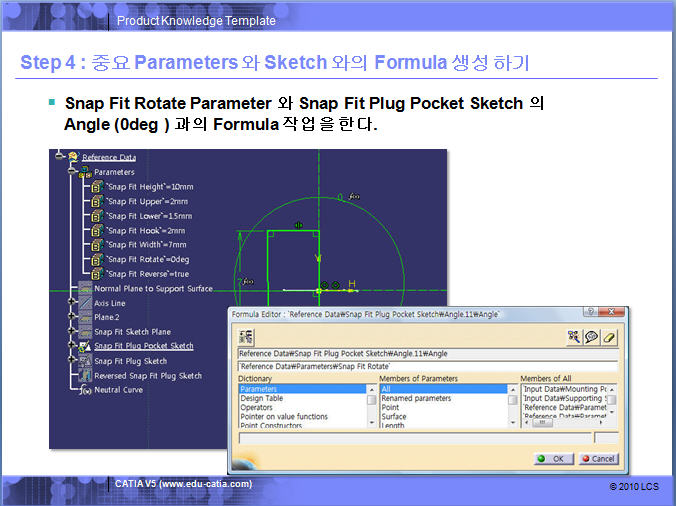Select 'Snap Fit Height'=10mm parameter

tap(150, 187)
